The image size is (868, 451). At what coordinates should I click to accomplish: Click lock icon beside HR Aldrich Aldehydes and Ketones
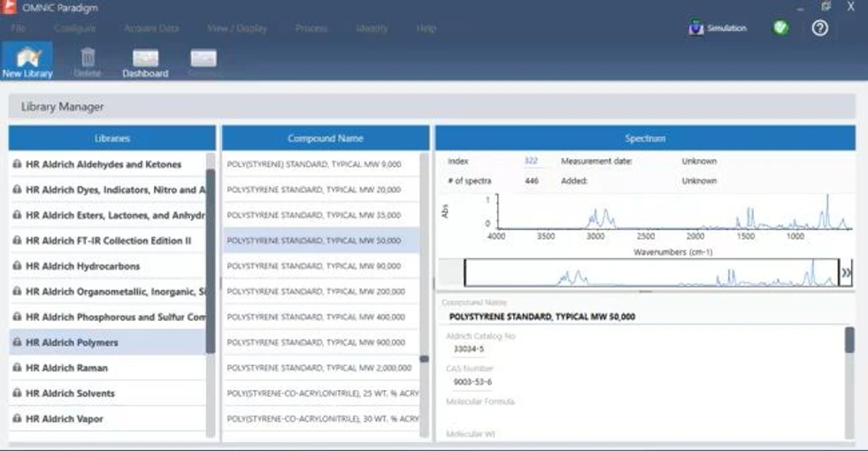pyautogui.click(x=17, y=164)
